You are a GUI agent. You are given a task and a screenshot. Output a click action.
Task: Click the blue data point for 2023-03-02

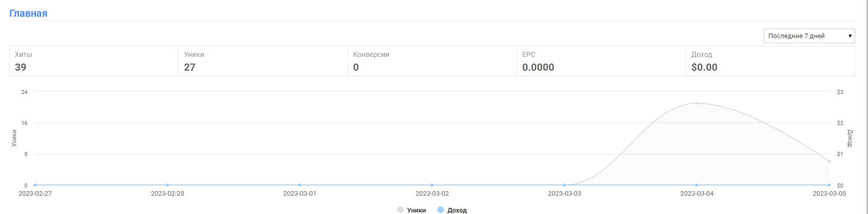(x=432, y=185)
